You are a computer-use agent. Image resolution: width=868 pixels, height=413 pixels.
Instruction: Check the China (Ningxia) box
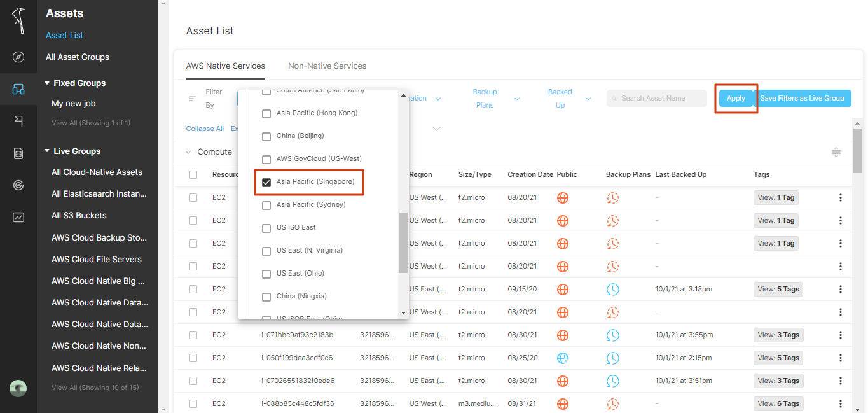[266, 297]
